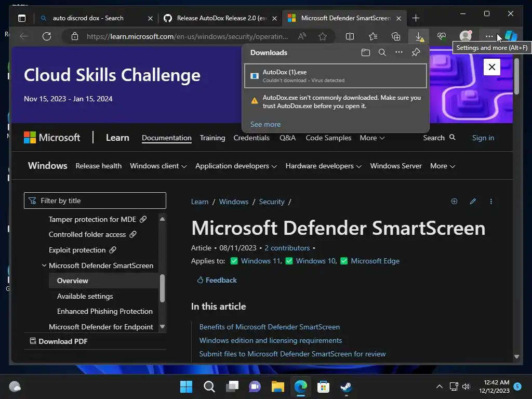Screen dimensions: 532x399
Task: Close the AutoDox Release tab
Action: [274, 18]
